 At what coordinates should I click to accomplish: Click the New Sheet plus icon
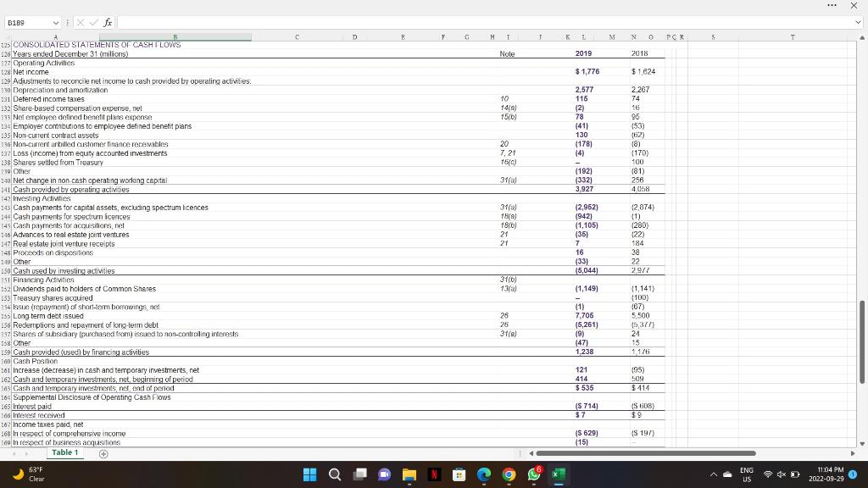pyautogui.click(x=102, y=452)
